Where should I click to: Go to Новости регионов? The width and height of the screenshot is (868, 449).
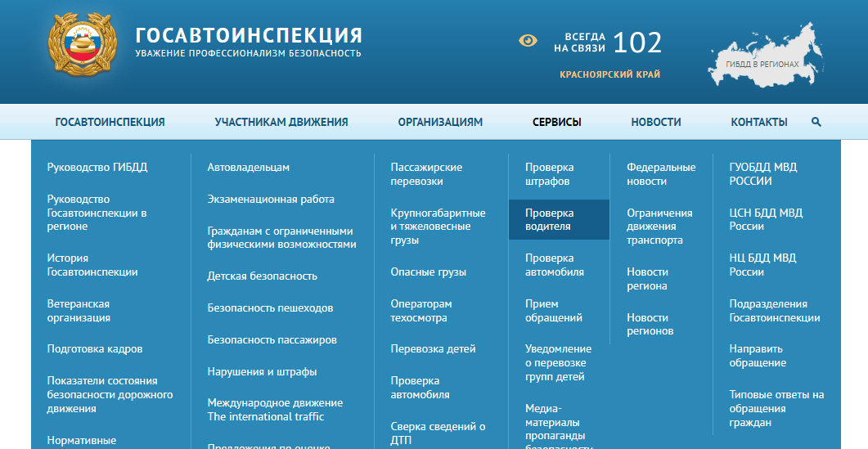point(650,325)
